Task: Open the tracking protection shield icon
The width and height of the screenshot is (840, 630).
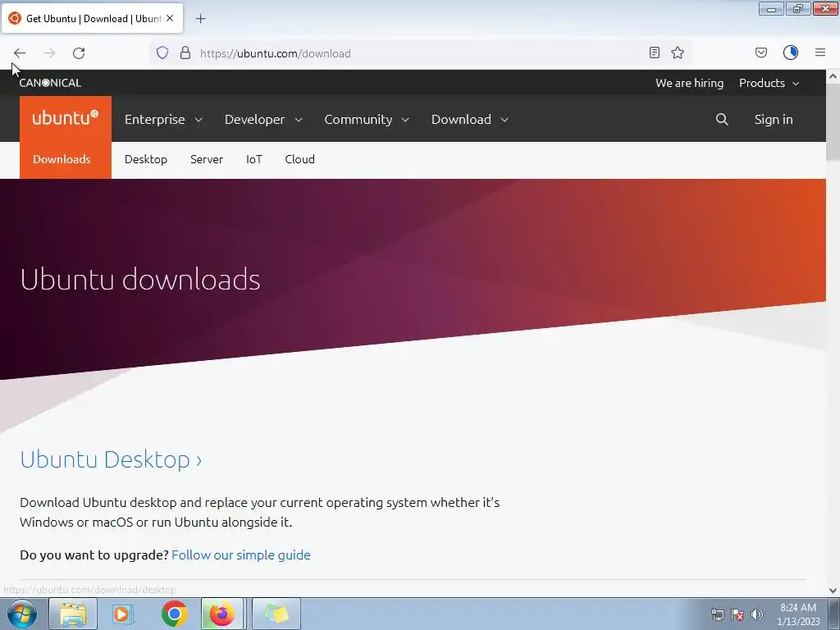Action: coord(162,52)
